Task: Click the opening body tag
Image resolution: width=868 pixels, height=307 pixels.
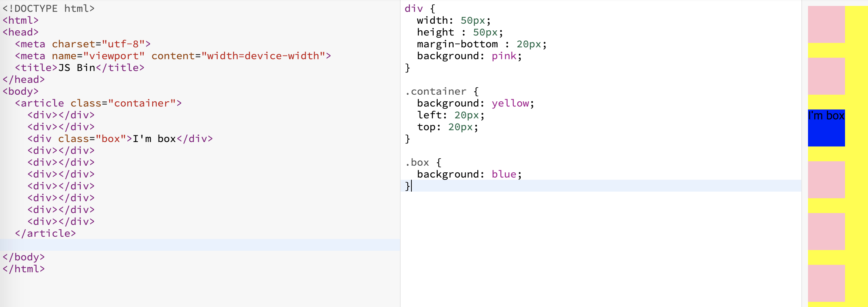Action: pyautogui.click(x=21, y=91)
